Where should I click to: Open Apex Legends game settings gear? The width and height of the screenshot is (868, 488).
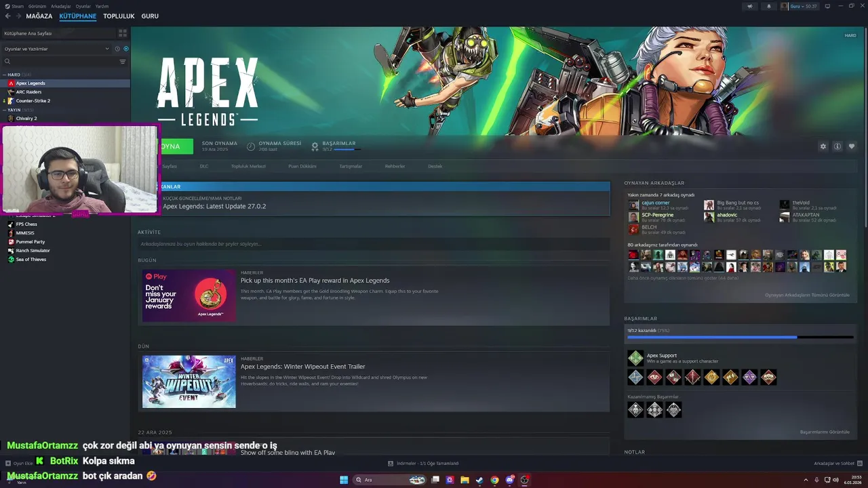click(x=823, y=146)
